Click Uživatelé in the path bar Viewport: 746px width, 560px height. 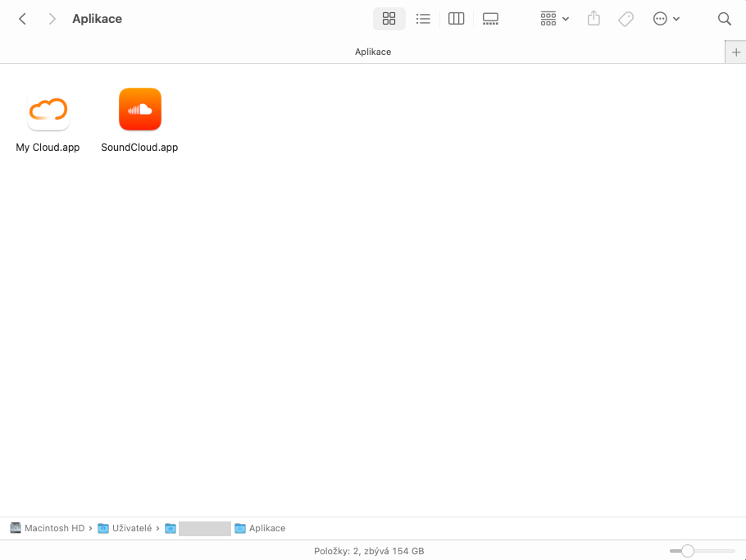(125, 528)
